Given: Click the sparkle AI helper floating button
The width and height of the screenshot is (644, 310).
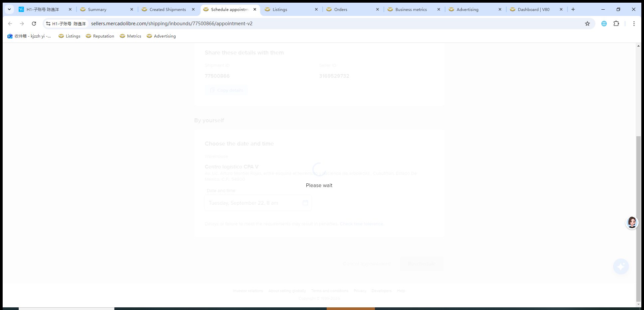Looking at the screenshot, I should 621,266.
